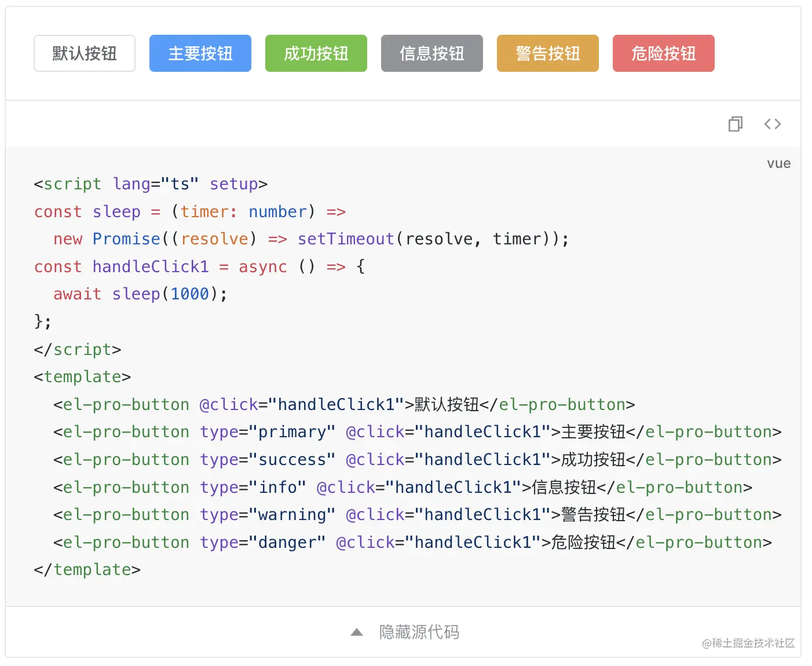Click the line 'const handleClick1 = async () => {'
This screenshot has height=666, width=812.
tap(199, 266)
